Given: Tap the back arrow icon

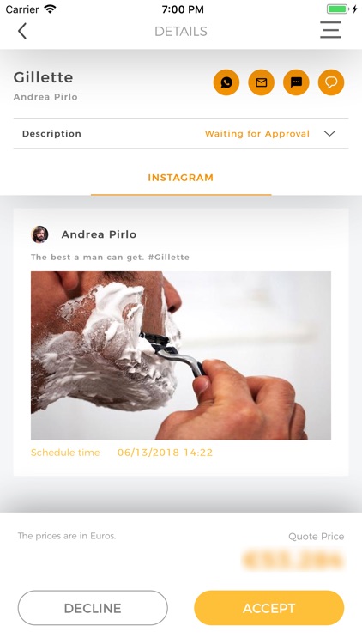Looking at the screenshot, I should point(22,31).
